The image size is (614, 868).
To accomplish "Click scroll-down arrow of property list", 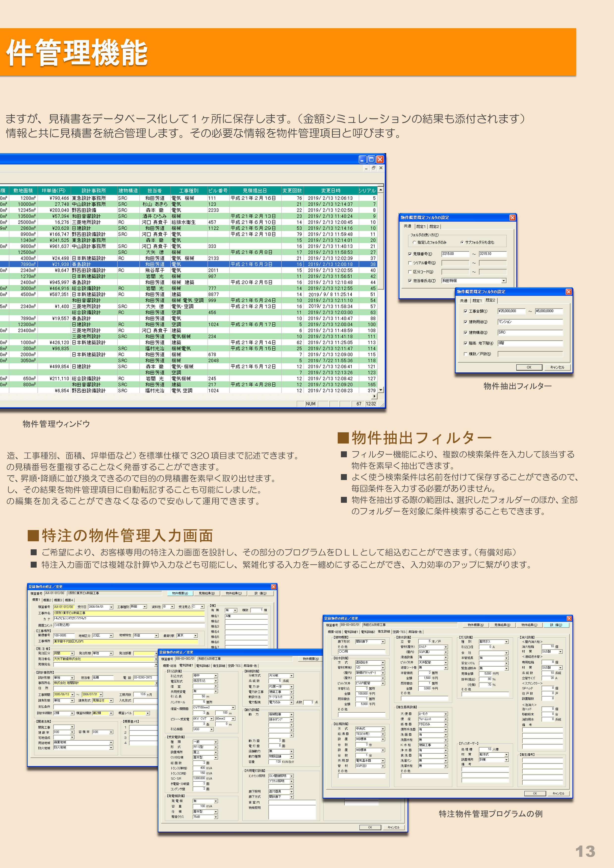I will tap(381, 390).
